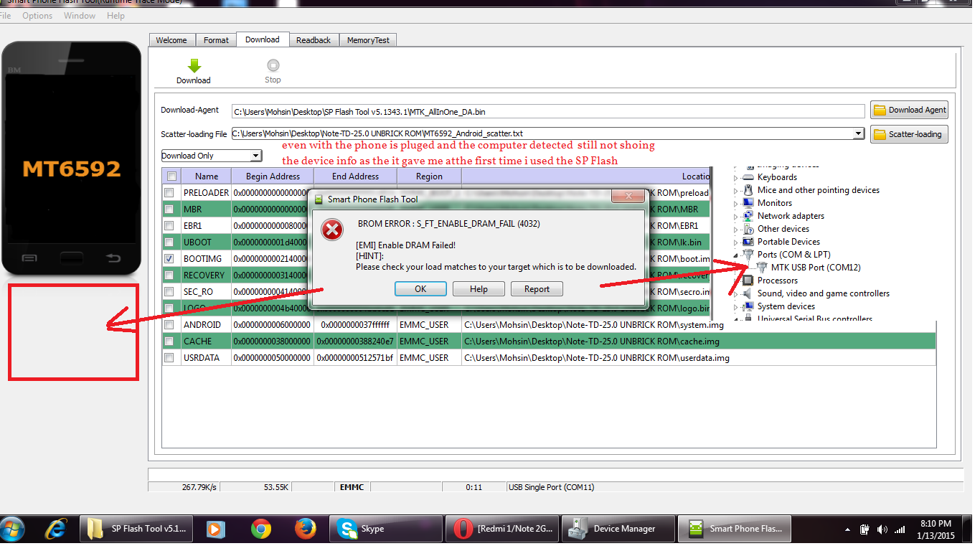The image size is (980, 551).
Task: Click the Network adapters device icon
Action: coord(749,216)
